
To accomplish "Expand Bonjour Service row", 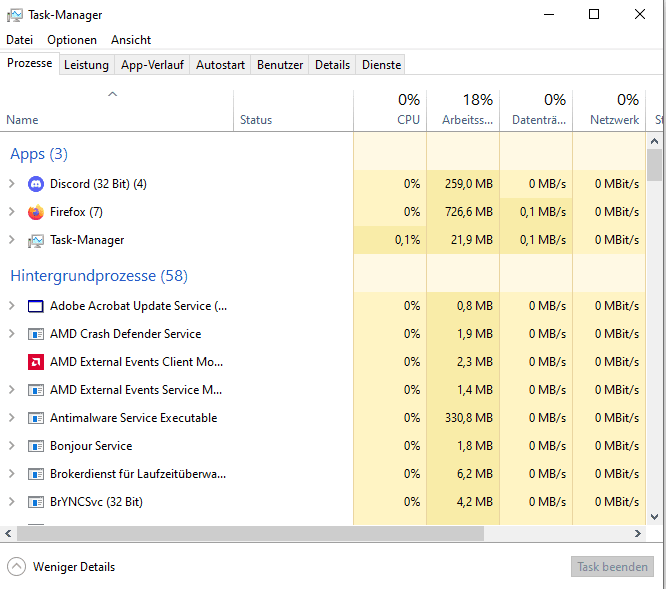I will pyautogui.click(x=11, y=446).
